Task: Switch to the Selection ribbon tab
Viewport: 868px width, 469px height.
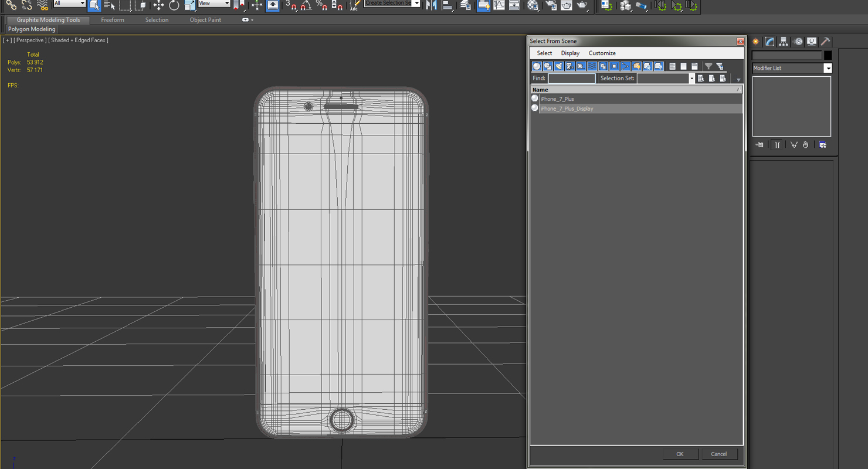Action: click(x=157, y=20)
